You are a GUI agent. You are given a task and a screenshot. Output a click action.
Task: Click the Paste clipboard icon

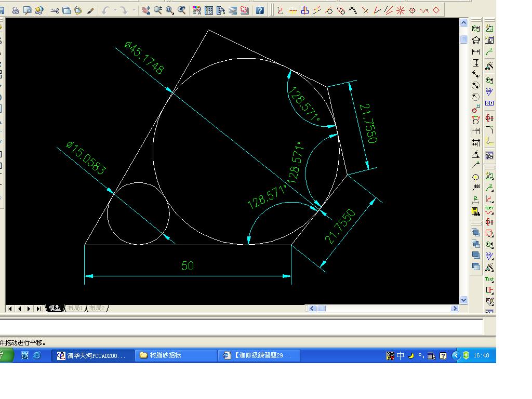click(x=78, y=10)
